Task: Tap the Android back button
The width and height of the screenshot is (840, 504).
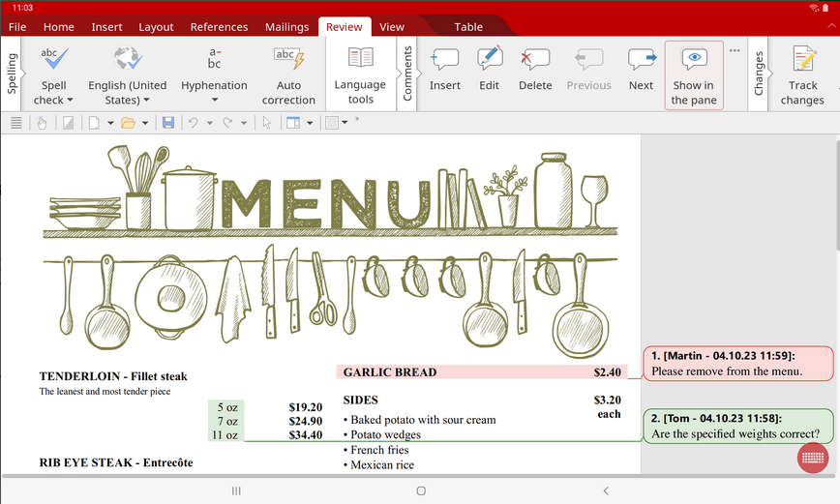Action: click(x=606, y=490)
